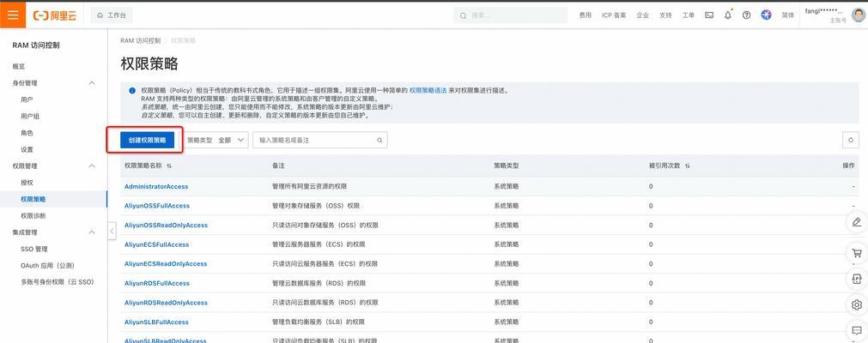Open 授权 in the sidebar
This screenshot has height=343, width=868.
(x=27, y=183)
